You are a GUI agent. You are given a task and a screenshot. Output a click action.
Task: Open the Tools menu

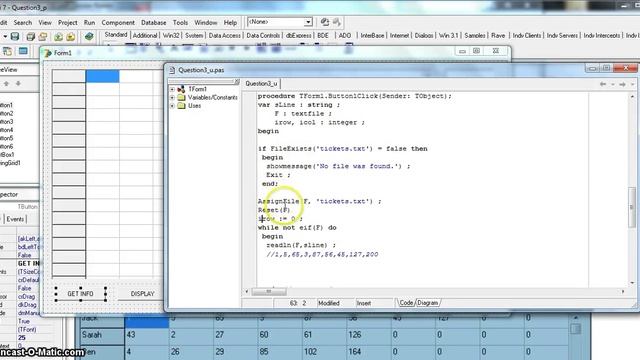(180, 22)
